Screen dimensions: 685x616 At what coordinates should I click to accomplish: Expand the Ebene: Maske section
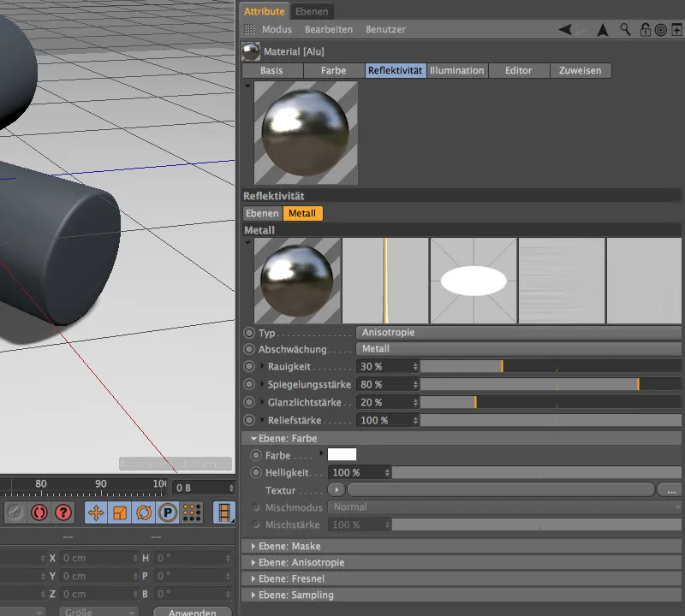(253, 546)
